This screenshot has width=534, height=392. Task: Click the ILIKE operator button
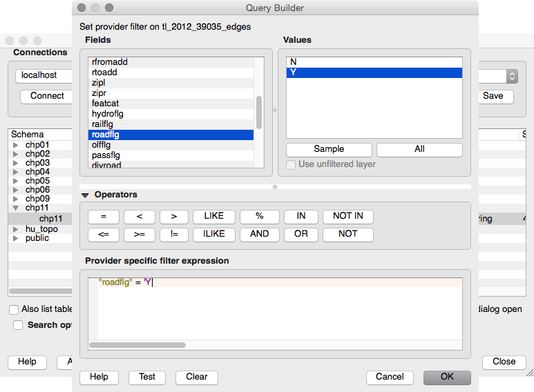[213, 234]
